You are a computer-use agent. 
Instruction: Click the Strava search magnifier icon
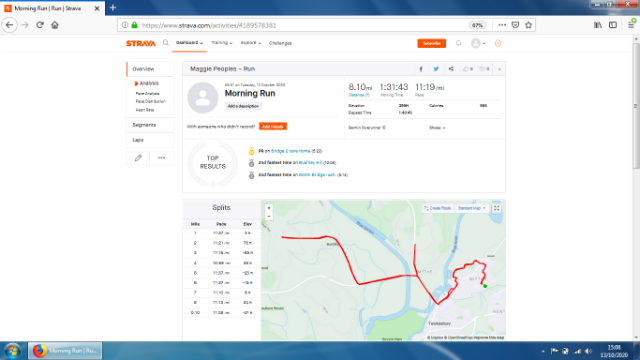[166, 43]
